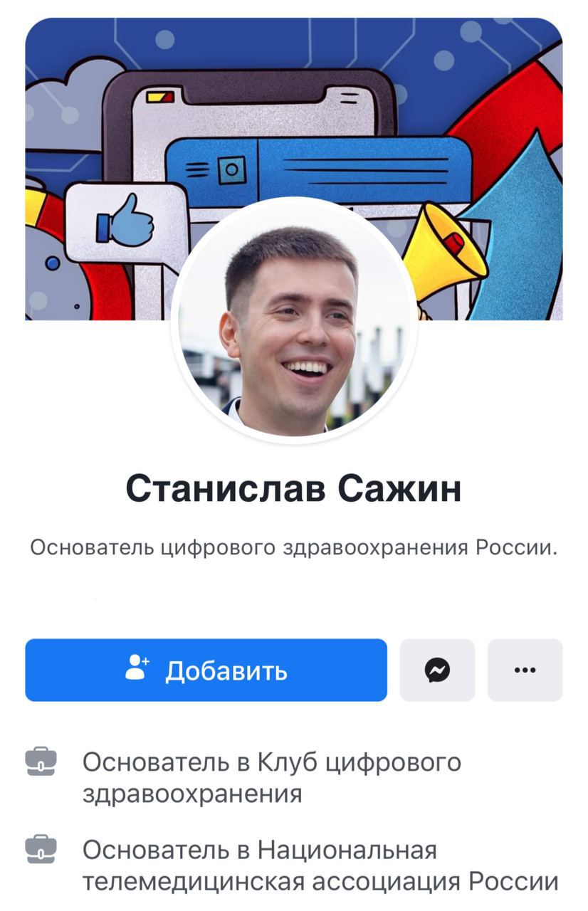Image resolution: width=588 pixels, height=911 pixels.
Task: Open the Messenger chat icon button
Action: click(x=437, y=670)
